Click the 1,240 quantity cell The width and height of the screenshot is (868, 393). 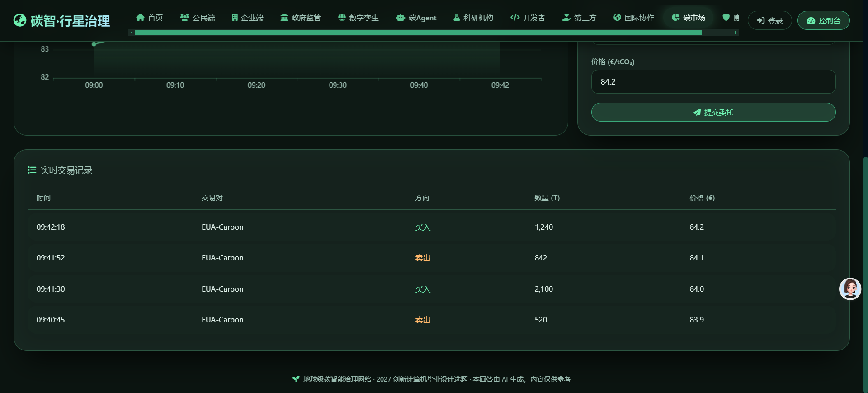click(x=544, y=227)
